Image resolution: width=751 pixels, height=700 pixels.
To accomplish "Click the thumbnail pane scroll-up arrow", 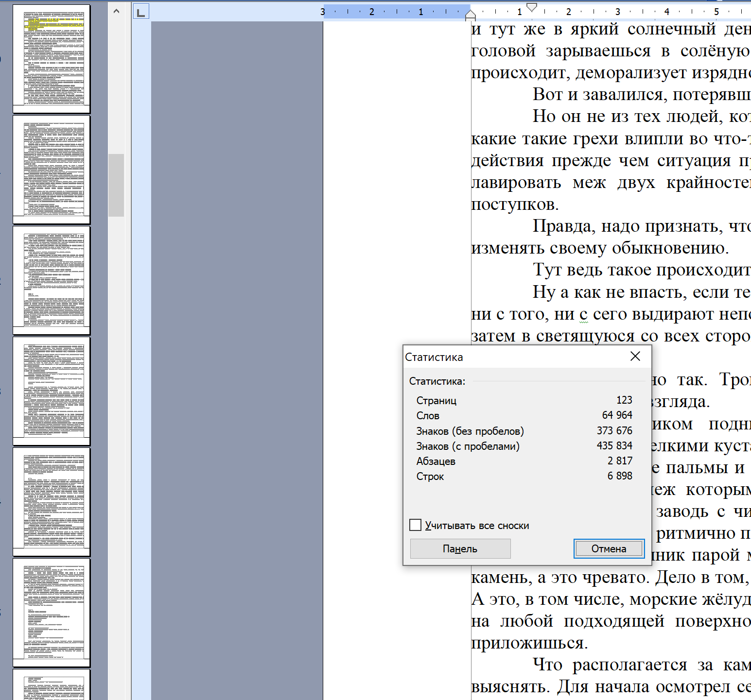I will tap(116, 11).
